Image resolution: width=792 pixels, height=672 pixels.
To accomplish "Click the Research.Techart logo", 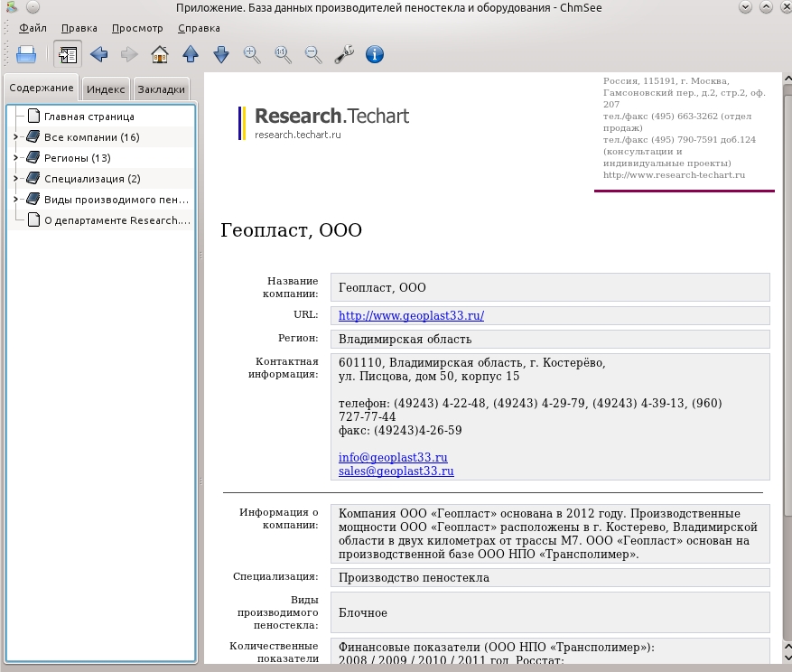I will [x=324, y=123].
